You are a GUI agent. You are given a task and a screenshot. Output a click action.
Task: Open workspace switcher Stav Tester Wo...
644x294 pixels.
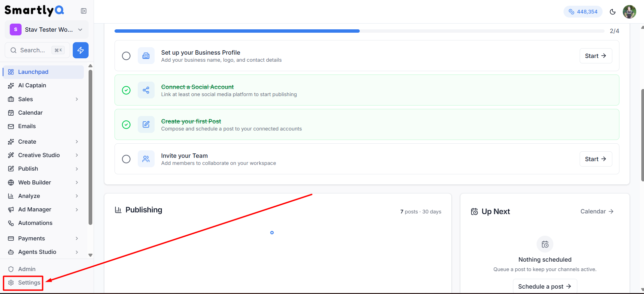pos(46,30)
